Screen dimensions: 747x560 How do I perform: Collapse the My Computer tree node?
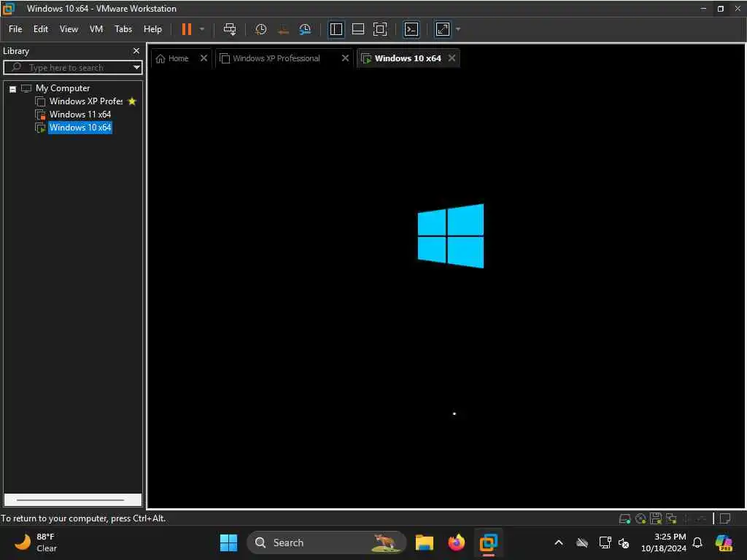(x=13, y=89)
